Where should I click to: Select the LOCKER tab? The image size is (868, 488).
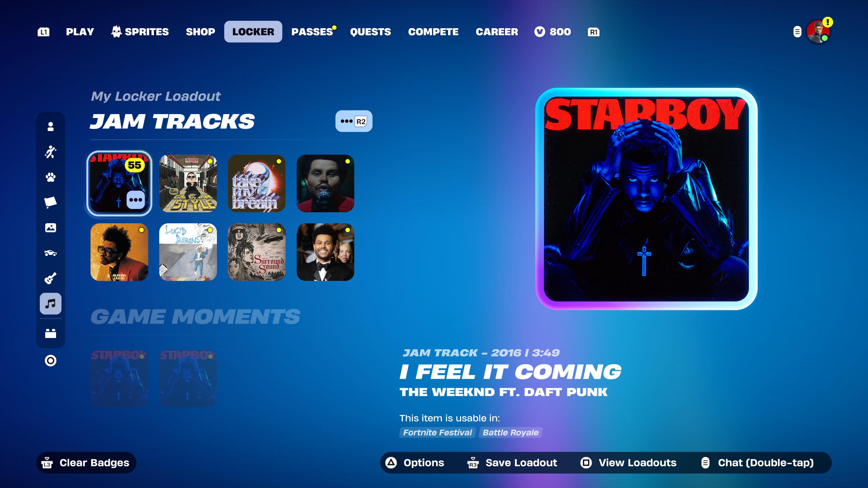253,32
